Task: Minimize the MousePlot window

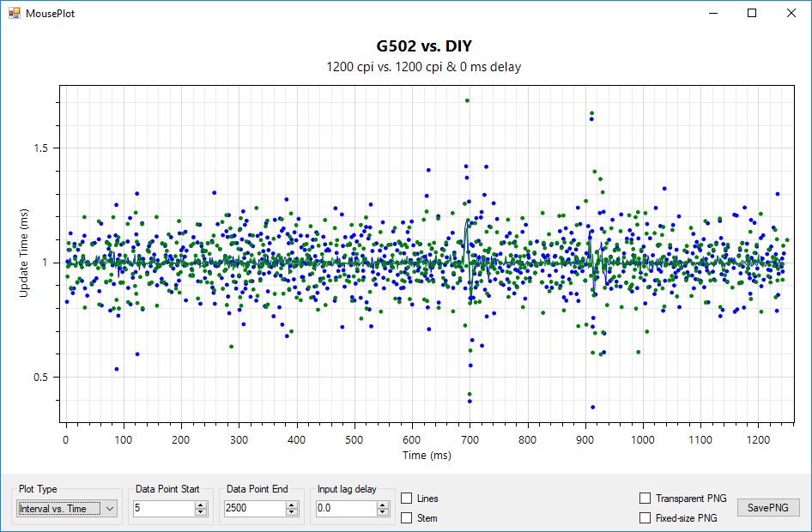Action: [712, 14]
